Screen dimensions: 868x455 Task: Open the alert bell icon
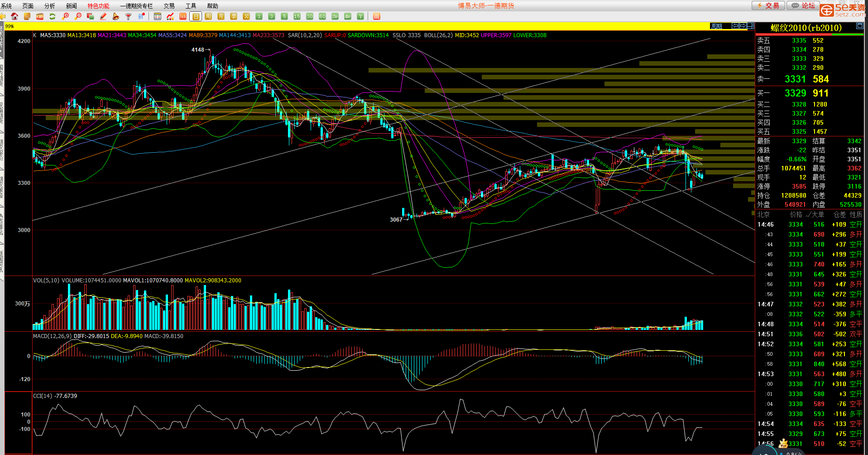[116, 16]
